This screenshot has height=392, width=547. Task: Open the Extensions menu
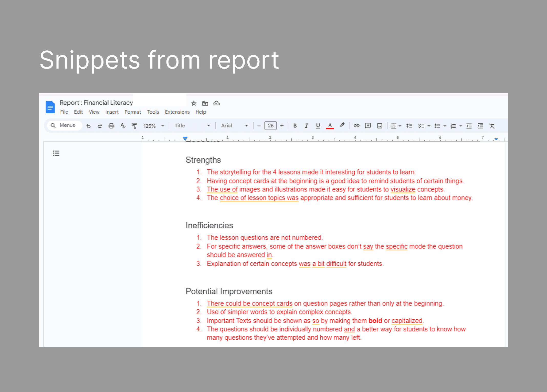(x=177, y=112)
